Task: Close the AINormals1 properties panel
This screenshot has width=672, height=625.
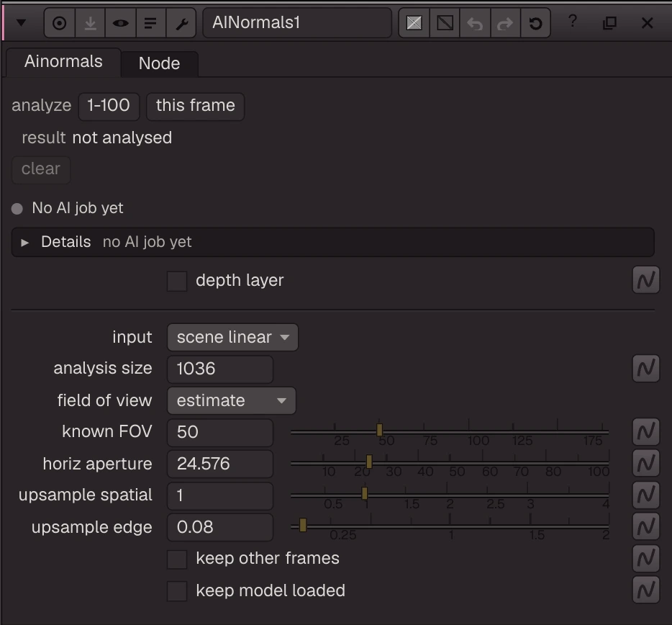Action: click(647, 23)
